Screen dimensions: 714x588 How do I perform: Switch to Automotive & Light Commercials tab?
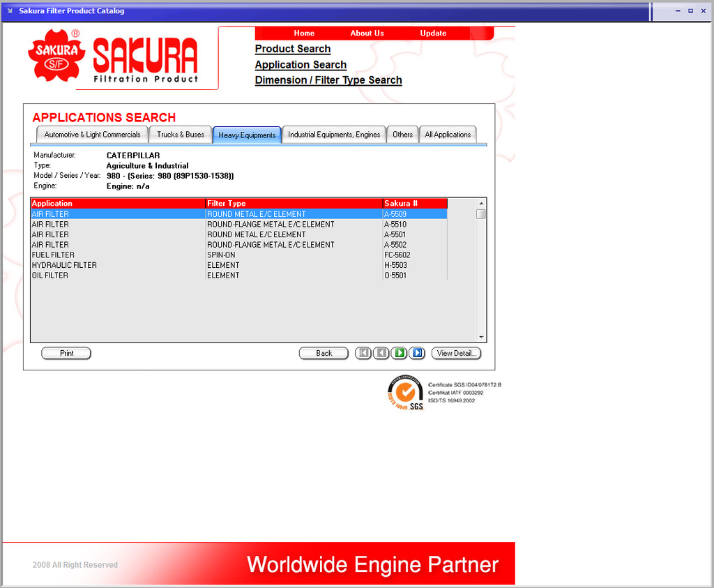(x=93, y=135)
